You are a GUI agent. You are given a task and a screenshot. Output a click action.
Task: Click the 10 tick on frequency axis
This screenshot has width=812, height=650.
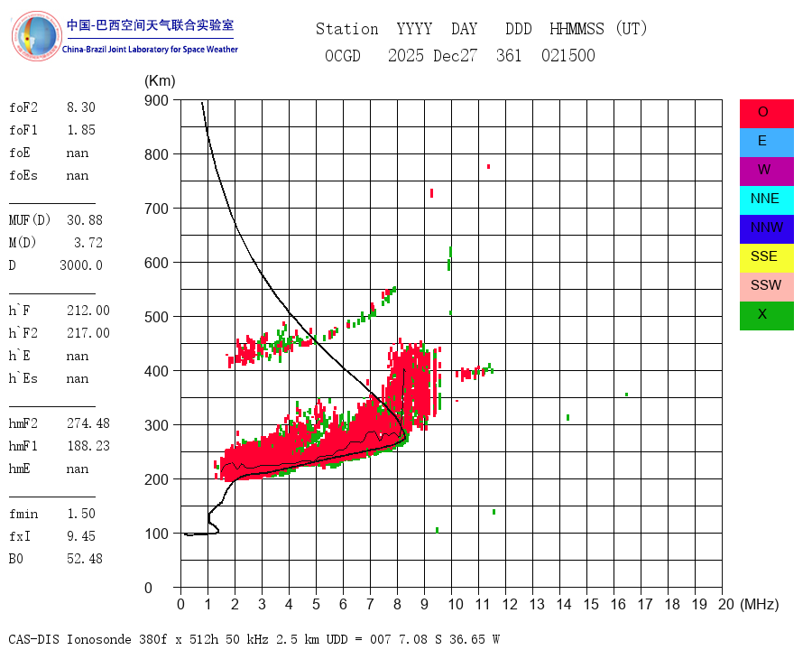coord(456,604)
